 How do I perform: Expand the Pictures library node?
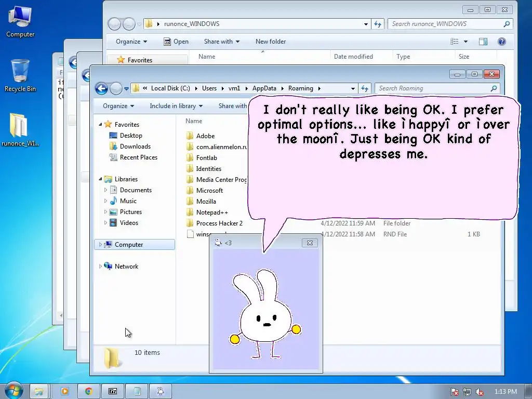tap(105, 212)
